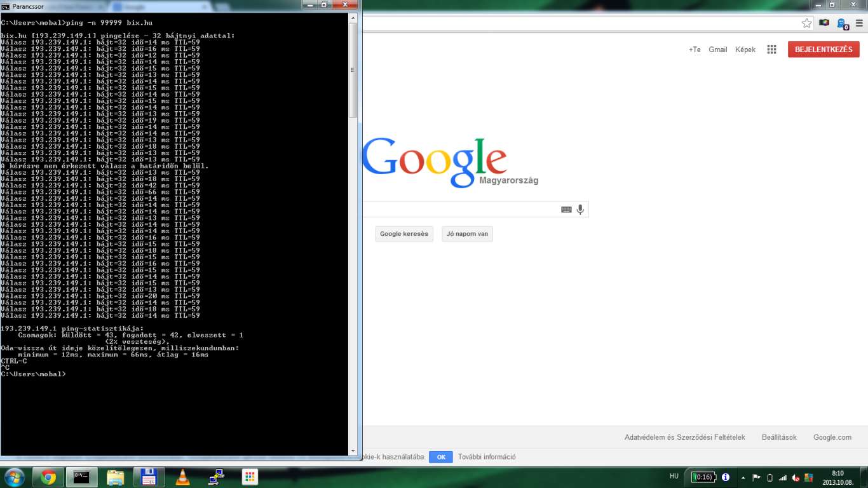The width and height of the screenshot is (868, 488).
Task: Open the Ghostery ghost extension icon
Action: tap(843, 24)
